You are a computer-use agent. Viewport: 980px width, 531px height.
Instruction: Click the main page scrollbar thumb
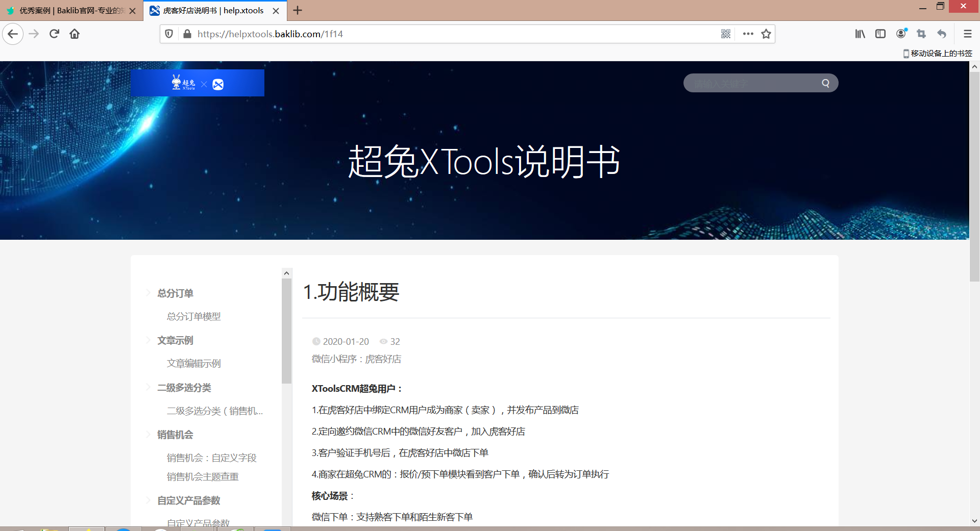coord(974,176)
